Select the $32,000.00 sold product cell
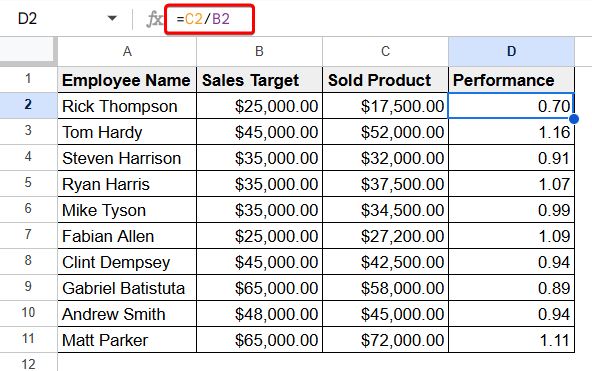 click(x=385, y=158)
